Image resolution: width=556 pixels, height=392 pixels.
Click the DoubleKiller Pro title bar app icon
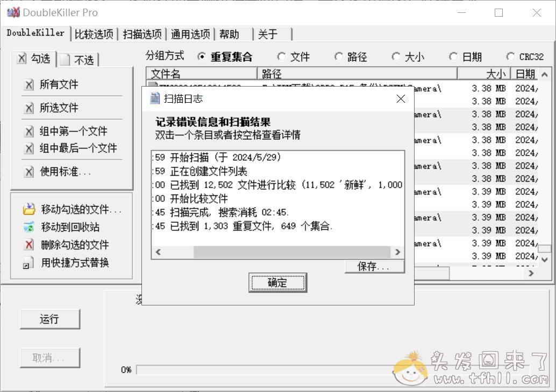pyautogui.click(x=13, y=12)
